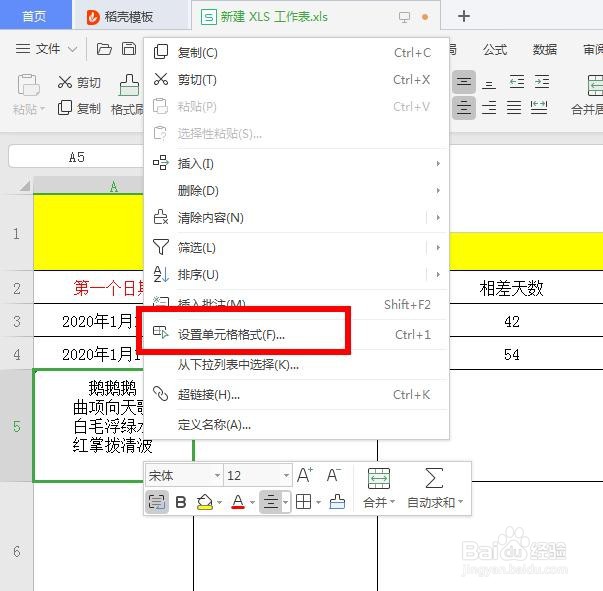Click the name box showing A5
603x591 pixels.
point(76,157)
